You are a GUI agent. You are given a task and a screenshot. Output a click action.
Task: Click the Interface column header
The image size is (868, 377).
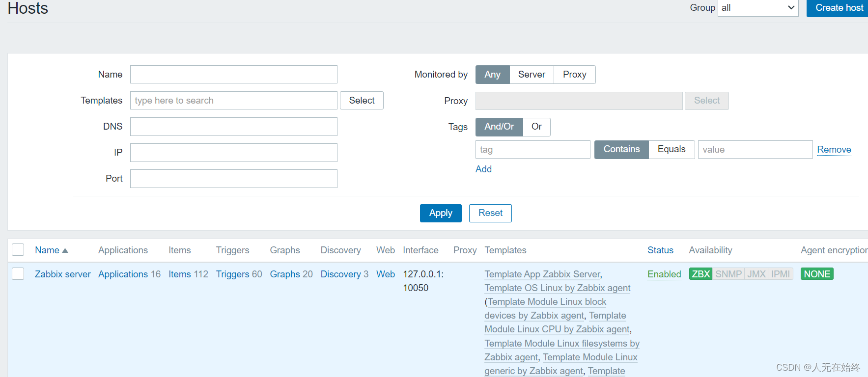tap(420, 250)
